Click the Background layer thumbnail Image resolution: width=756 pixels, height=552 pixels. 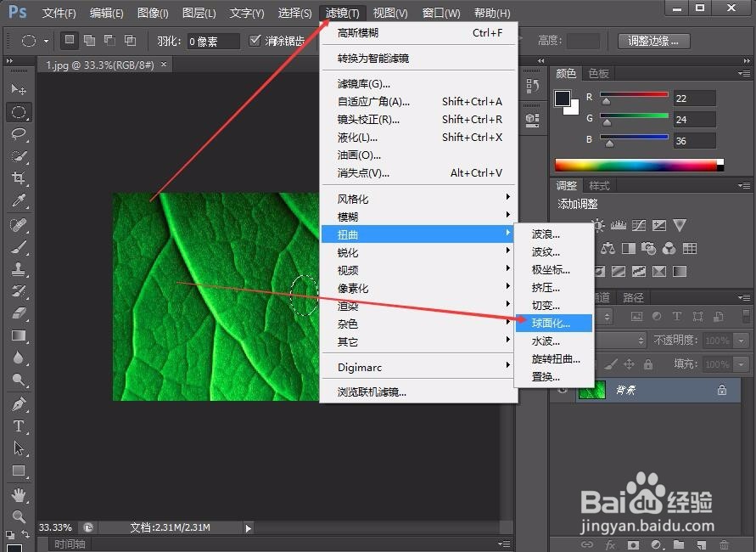pyautogui.click(x=591, y=390)
